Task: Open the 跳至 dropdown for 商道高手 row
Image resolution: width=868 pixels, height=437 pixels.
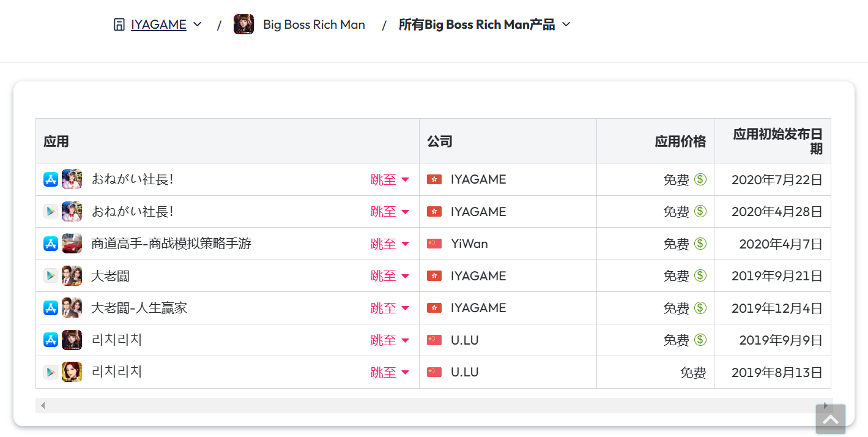Action: pos(390,244)
